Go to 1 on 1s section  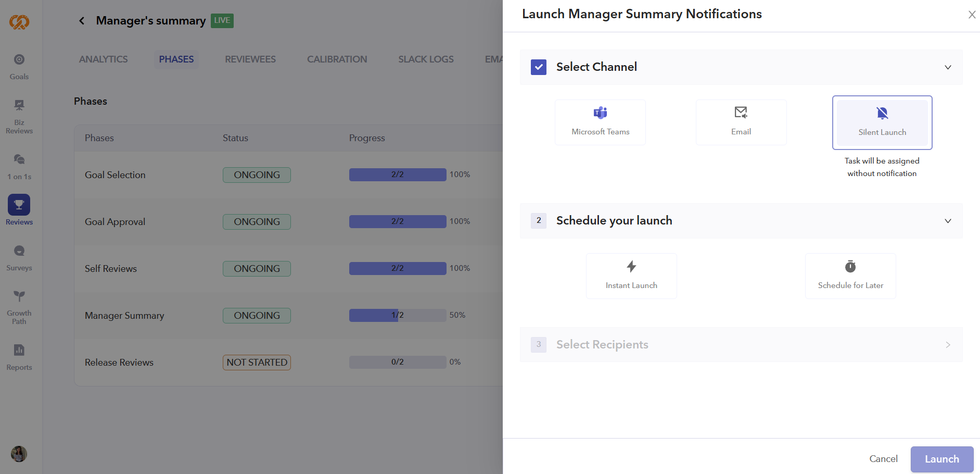click(19, 166)
